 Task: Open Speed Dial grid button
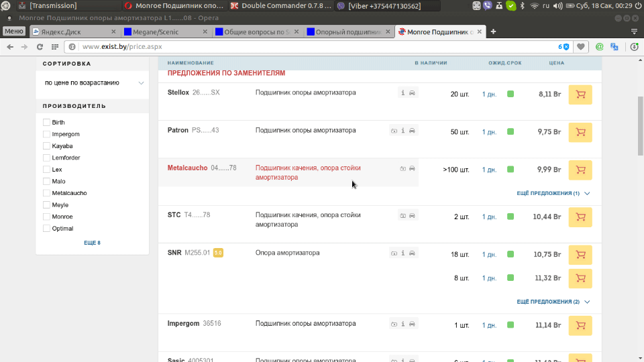point(54,47)
